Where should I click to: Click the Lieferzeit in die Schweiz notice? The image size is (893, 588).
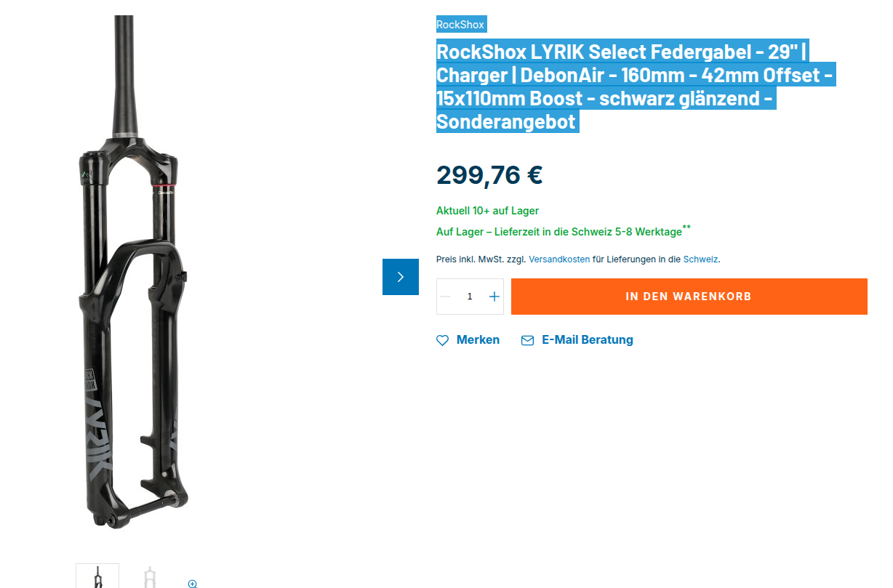coord(564,231)
